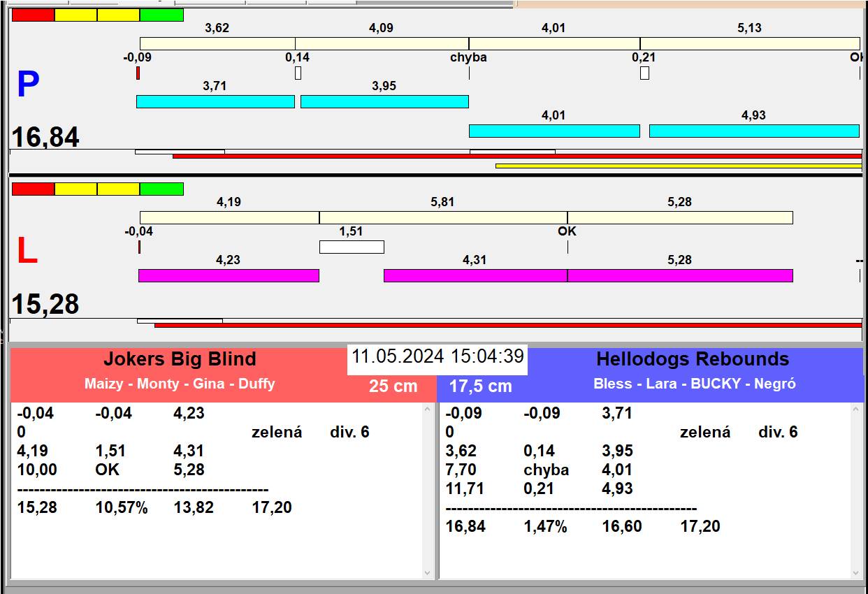Image resolution: width=868 pixels, height=594 pixels.
Task: Click the red start light in lane L
Action: pyautogui.click(x=33, y=189)
